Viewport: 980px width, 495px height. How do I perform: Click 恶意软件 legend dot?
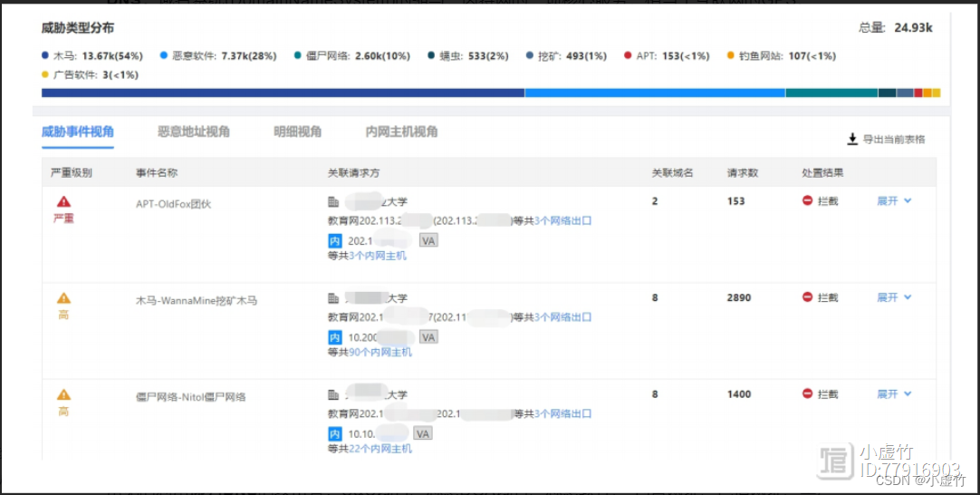[164, 55]
